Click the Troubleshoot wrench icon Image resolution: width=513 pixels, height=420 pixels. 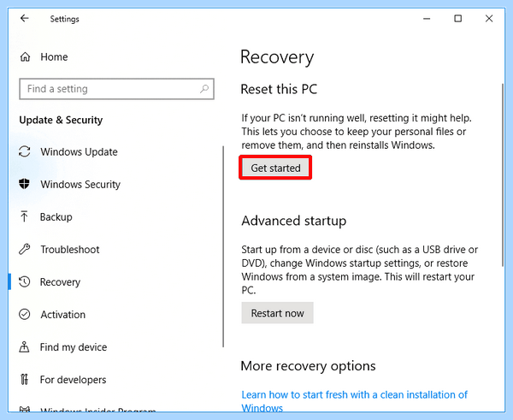pos(25,249)
